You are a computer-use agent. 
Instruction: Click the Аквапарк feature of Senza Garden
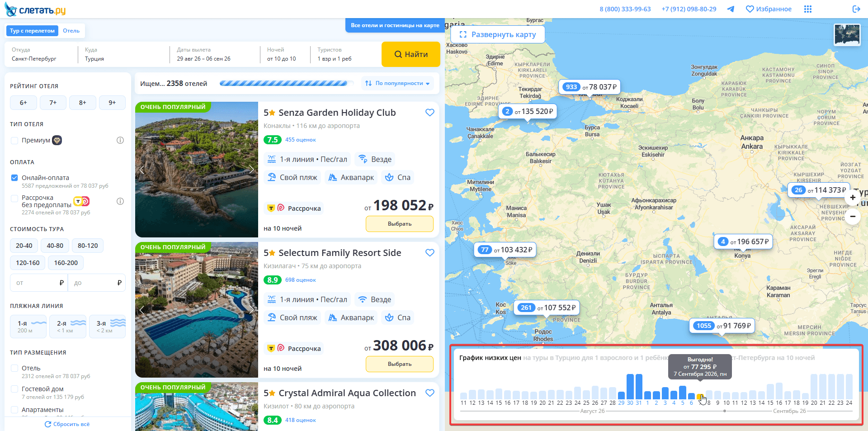tap(351, 177)
